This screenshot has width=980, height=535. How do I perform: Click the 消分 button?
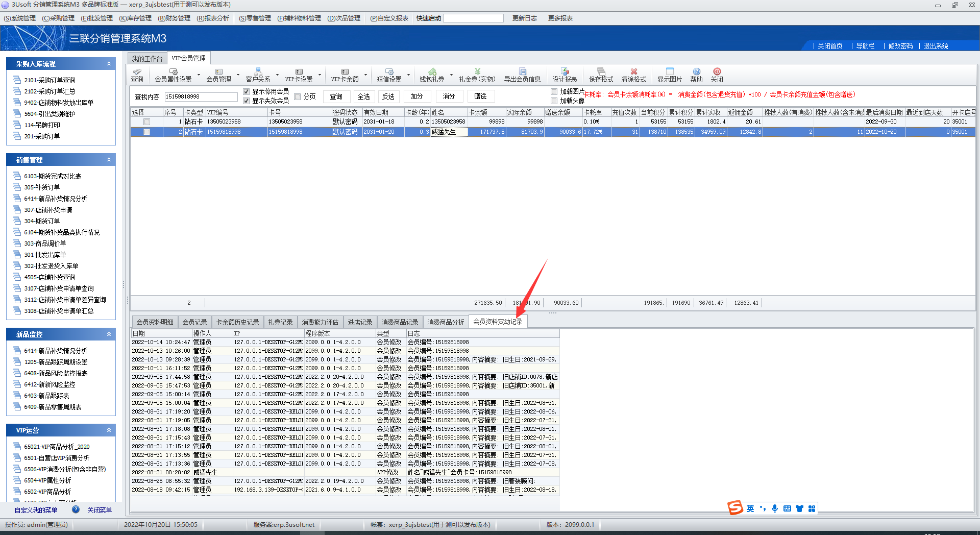[449, 96]
